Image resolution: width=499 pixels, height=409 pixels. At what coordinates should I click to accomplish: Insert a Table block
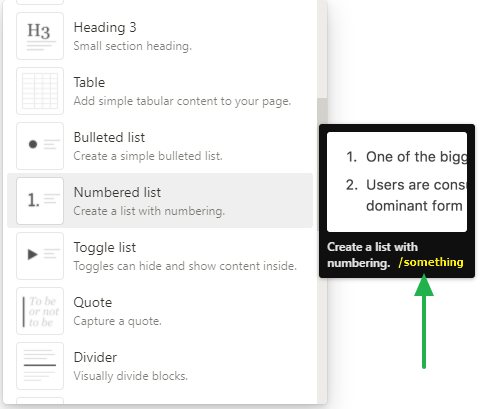(x=160, y=91)
